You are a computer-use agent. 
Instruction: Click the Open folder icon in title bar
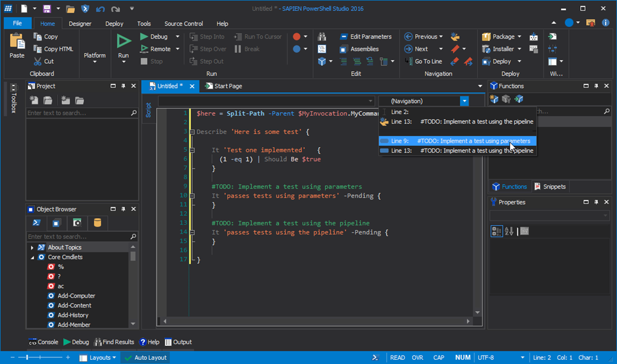70,8
